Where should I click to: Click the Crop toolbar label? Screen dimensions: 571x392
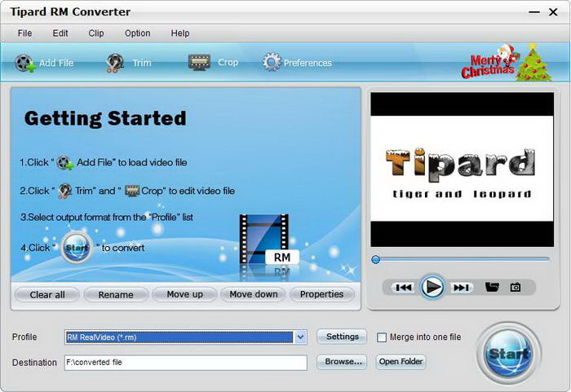[228, 62]
